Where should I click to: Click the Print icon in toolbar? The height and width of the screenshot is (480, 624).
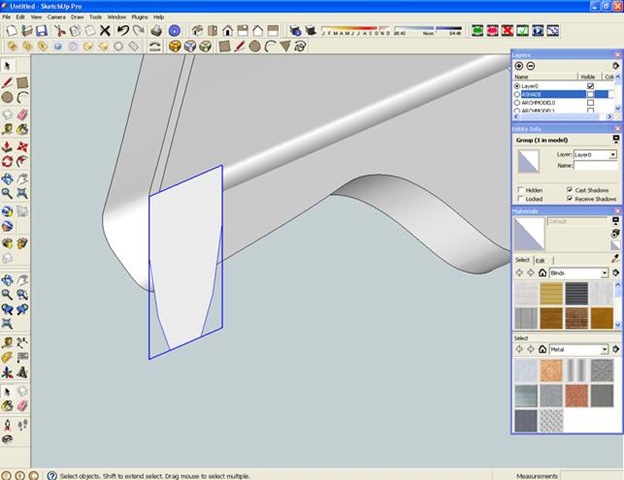(155, 31)
